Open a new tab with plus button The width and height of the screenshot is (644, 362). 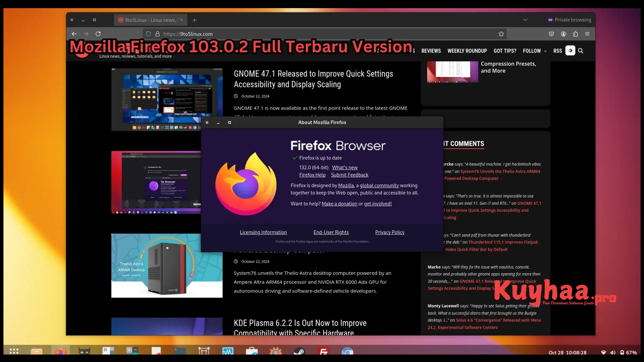(195, 20)
